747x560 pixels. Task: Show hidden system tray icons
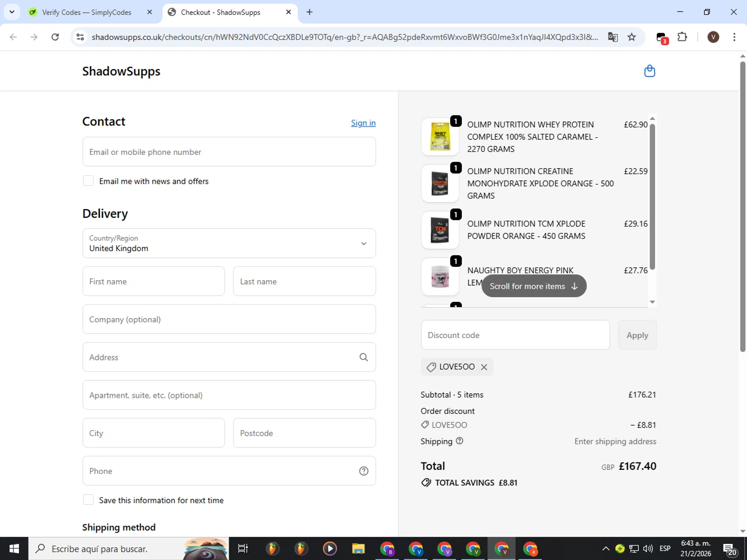click(606, 549)
